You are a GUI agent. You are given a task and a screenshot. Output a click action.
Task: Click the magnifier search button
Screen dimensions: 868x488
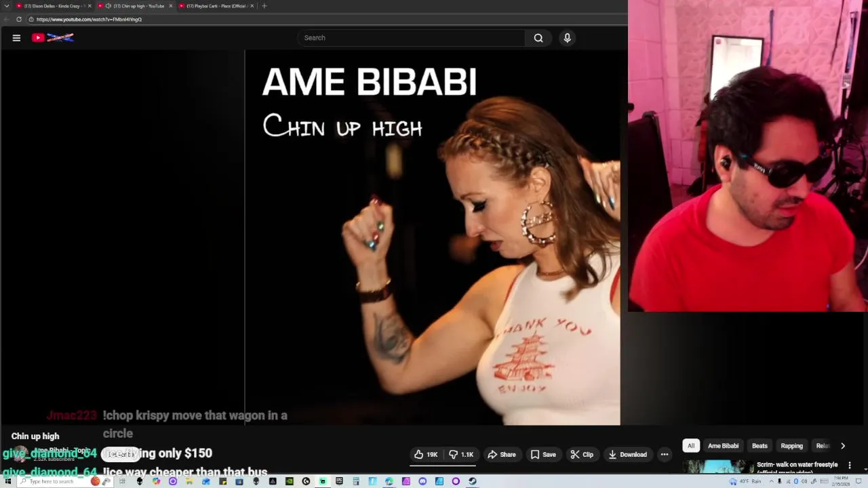[x=538, y=38]
